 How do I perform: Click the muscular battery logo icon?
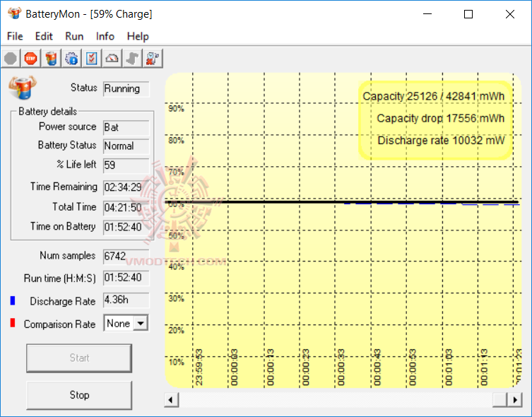coord(23,88)
